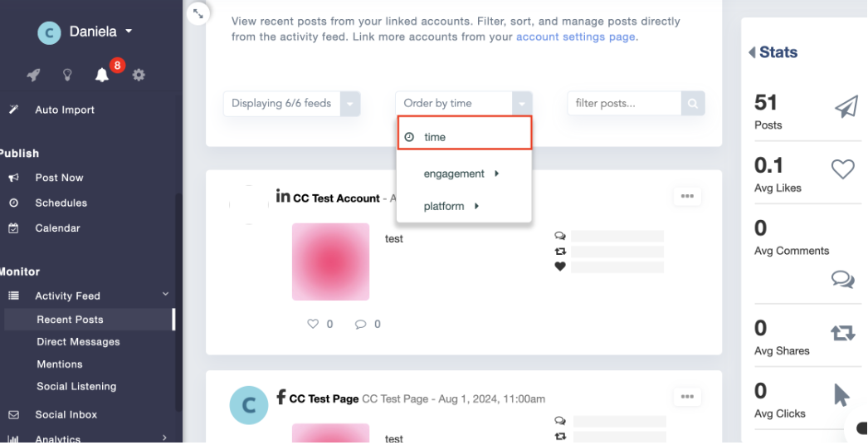
Task: Expand the Daniela account menu
Action: [x=129, y=32]
